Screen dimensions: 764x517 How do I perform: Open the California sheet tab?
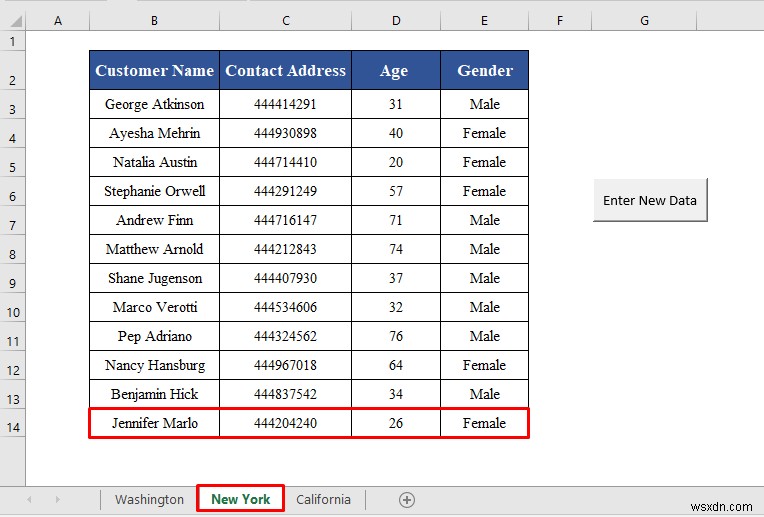click(324, 499)
